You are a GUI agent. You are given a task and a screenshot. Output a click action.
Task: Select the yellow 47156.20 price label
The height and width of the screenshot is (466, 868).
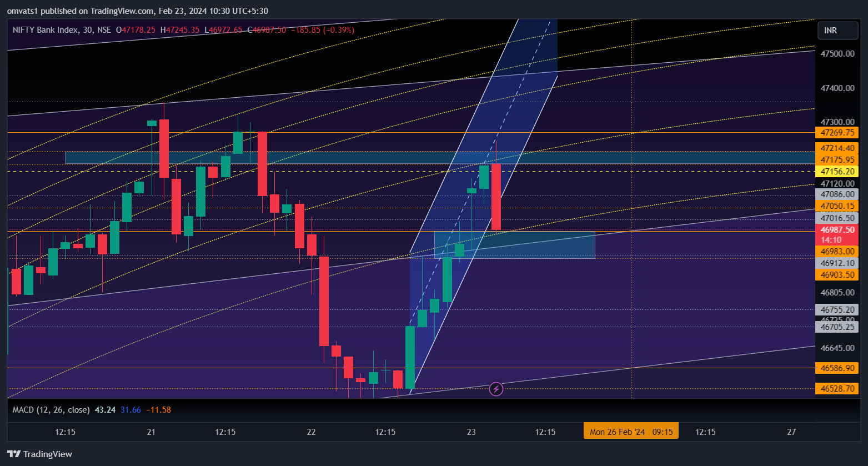click(x=837, y=172)
